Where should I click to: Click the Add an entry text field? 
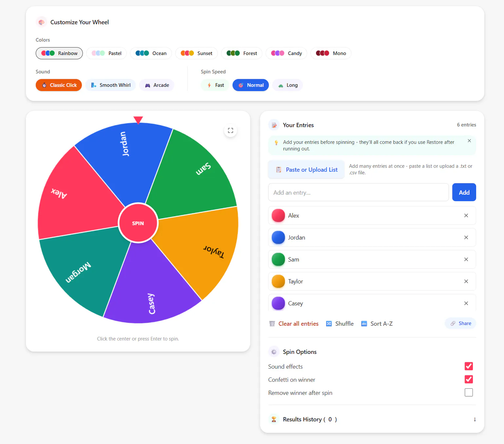359,192
